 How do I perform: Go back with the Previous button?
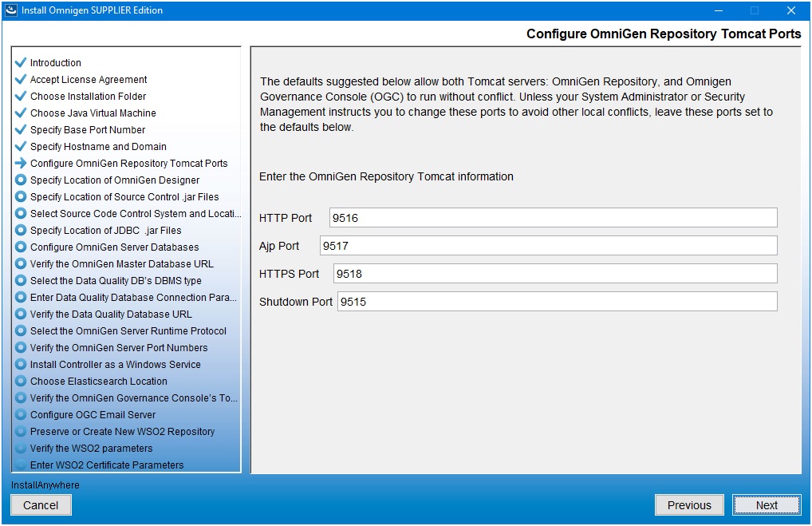click(689, 504)
